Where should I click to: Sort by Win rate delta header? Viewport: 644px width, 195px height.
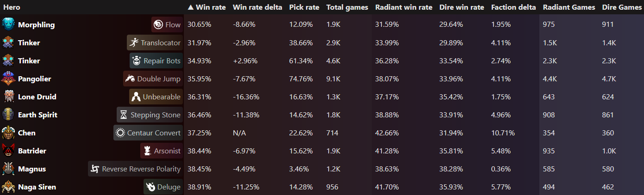[x=257, y=7]
